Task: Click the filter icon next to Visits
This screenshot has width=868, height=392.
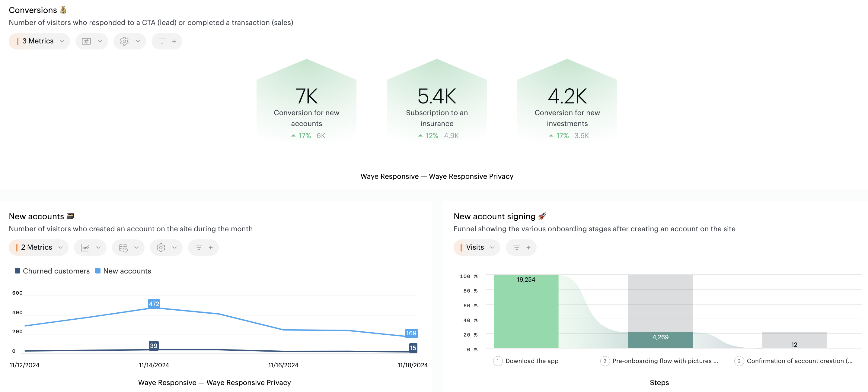Action: [x=516, y=248]
